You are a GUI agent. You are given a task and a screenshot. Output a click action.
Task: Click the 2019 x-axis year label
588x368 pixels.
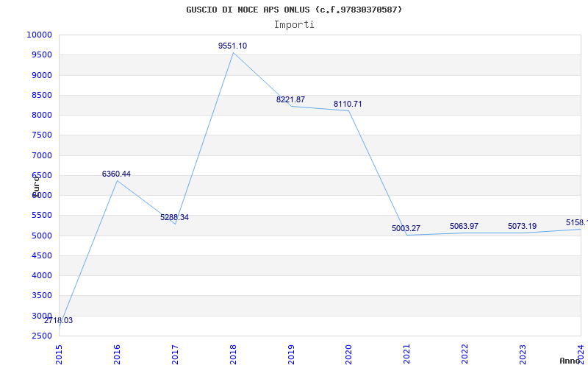coord(291,354)
